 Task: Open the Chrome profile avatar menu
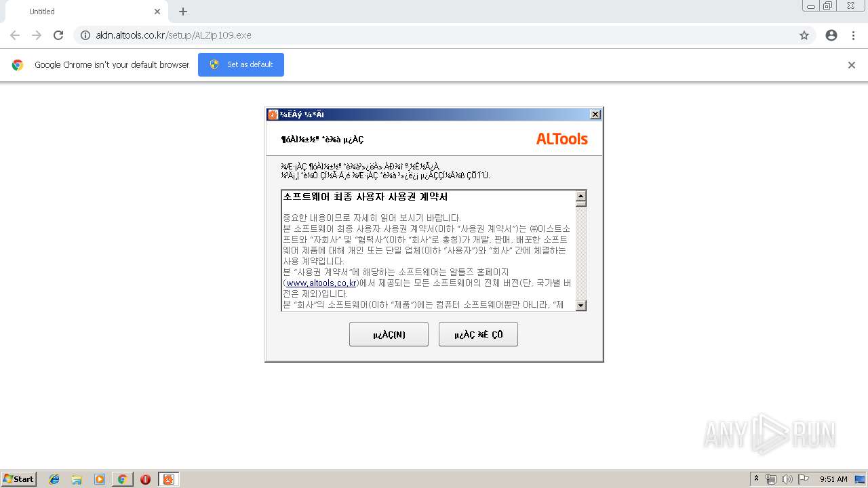831,35
